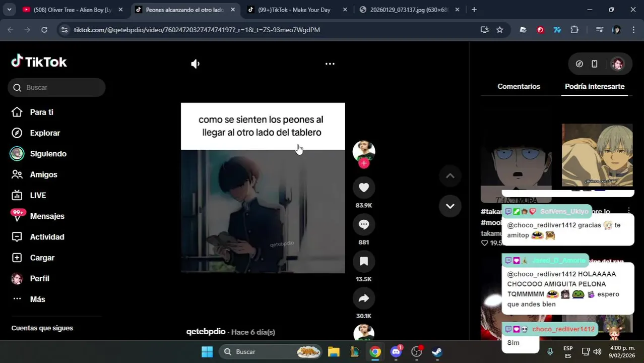Open the blue 7TV extension icon
The height and width of the screenshot is (363, 644).
557,30
